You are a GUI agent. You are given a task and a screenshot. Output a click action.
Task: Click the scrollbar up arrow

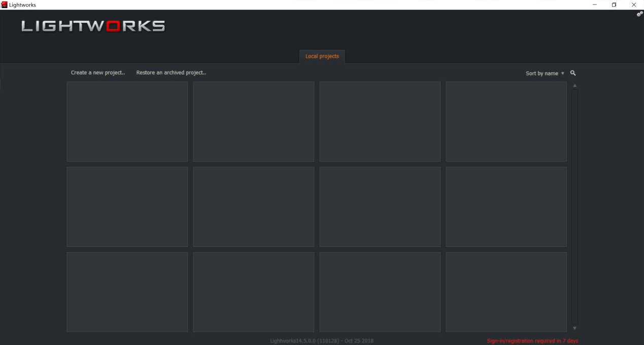click(x=574, y=85)
